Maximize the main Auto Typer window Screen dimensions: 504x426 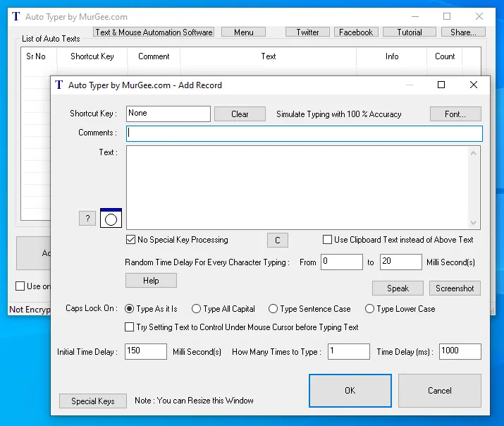click(447, 16)
